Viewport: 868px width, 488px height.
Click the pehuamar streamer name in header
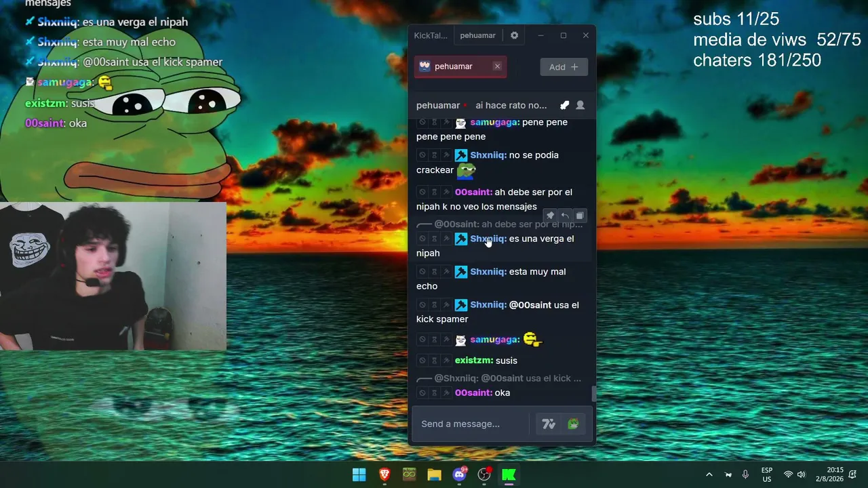(438, 105)
